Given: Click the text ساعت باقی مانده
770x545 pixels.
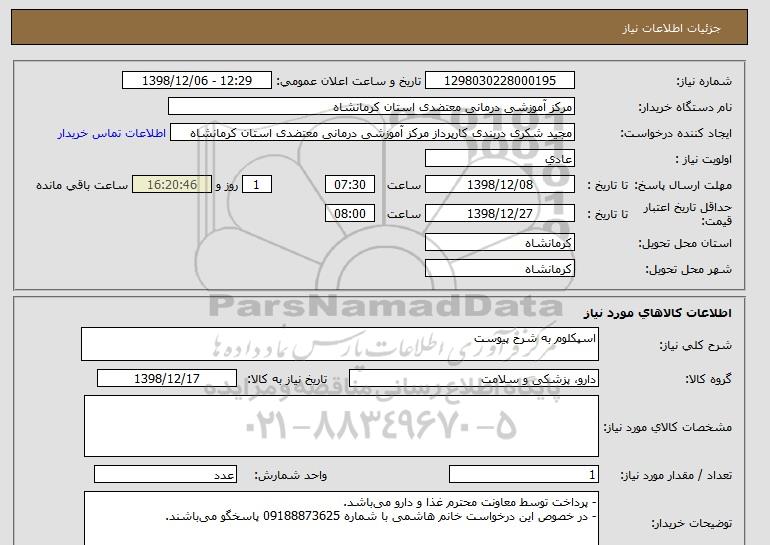Looking at the screenshot, I should tap(82, 186).
